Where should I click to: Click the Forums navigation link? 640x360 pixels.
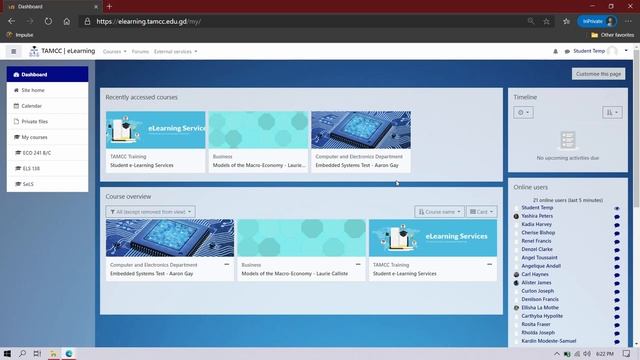click(140, 51)
